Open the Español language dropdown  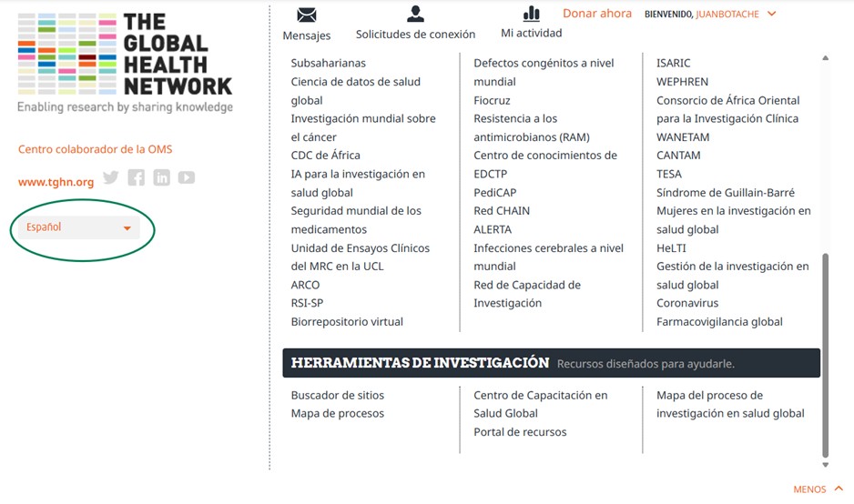(x=79, y=227)
